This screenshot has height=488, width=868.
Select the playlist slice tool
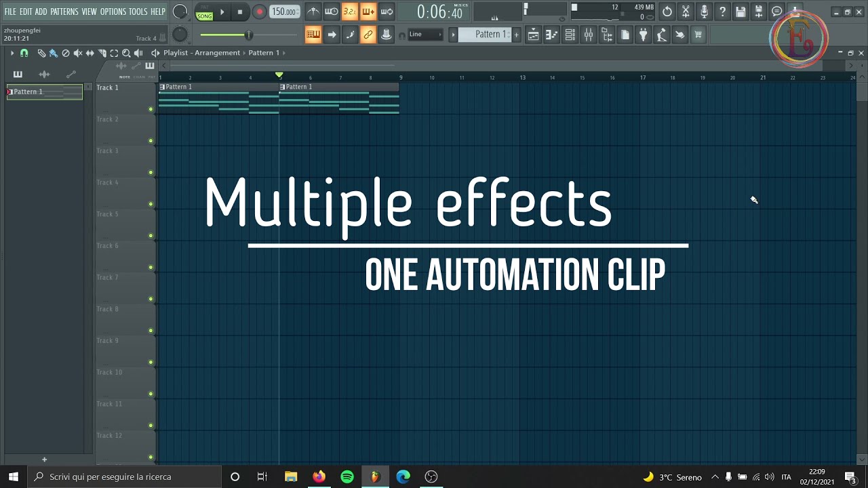[x=102, y=53]
